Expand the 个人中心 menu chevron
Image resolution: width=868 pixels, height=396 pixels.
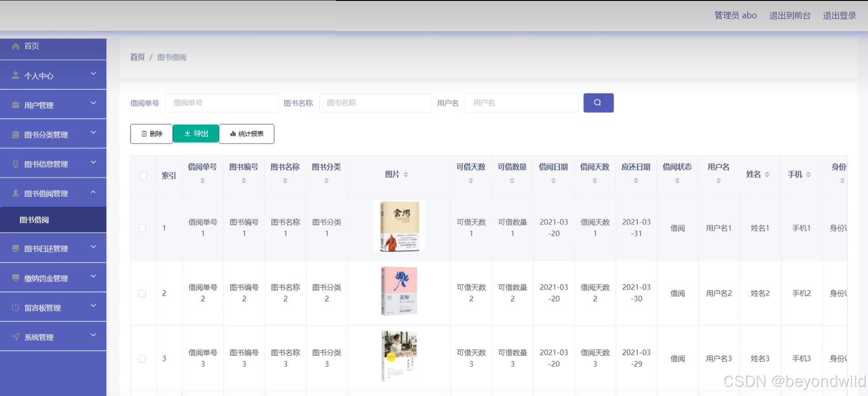pos(93,74)
